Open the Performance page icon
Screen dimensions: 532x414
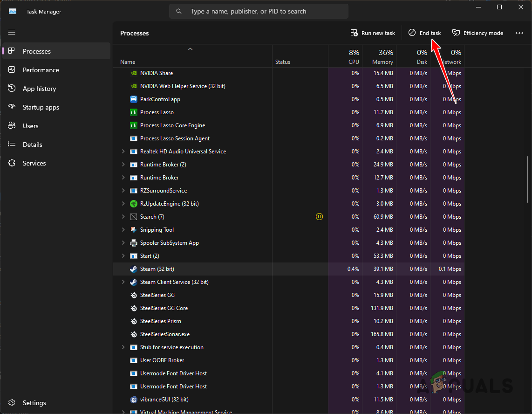[x=12, y=70]
